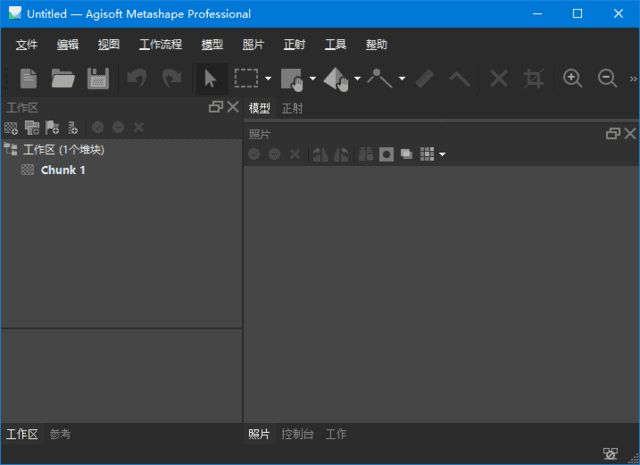
Task: Close the 照片 panel
Action: pos(630,134)
